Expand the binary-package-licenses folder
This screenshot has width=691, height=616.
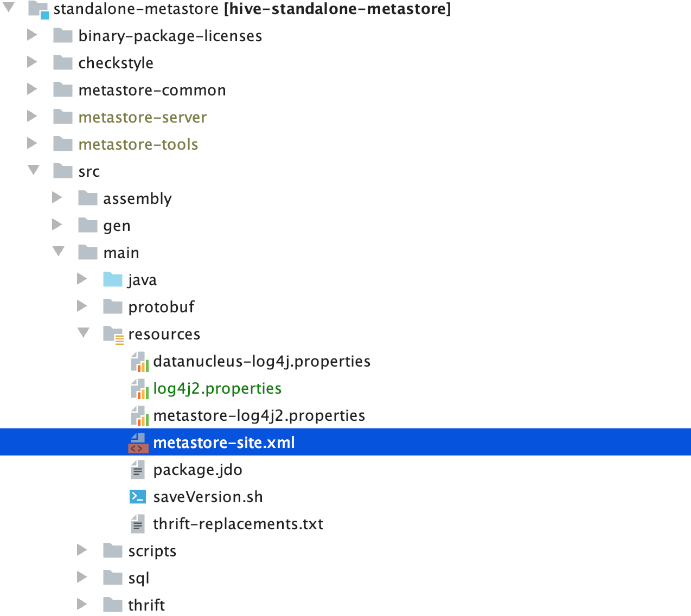(x=33, y=35)
